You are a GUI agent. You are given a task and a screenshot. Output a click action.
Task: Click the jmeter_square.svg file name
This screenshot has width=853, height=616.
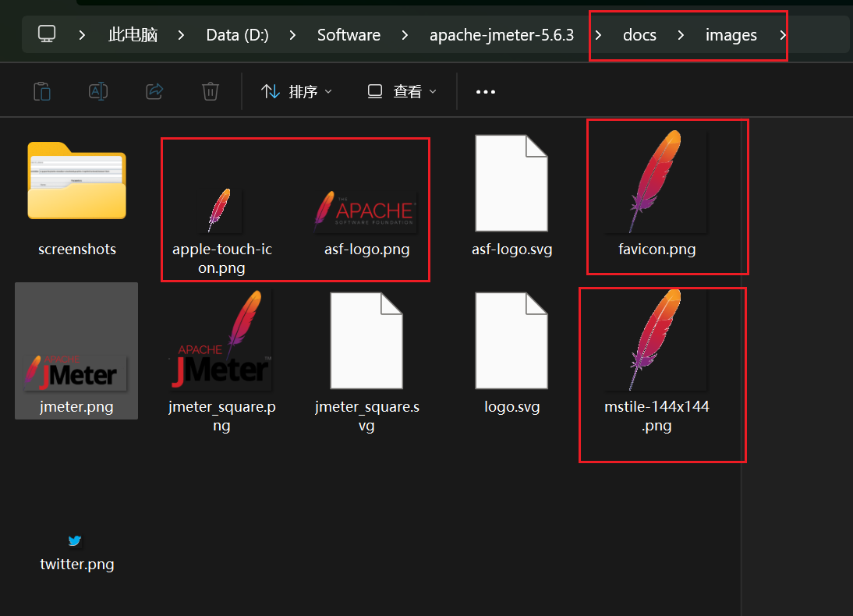(x=366, y=416)
